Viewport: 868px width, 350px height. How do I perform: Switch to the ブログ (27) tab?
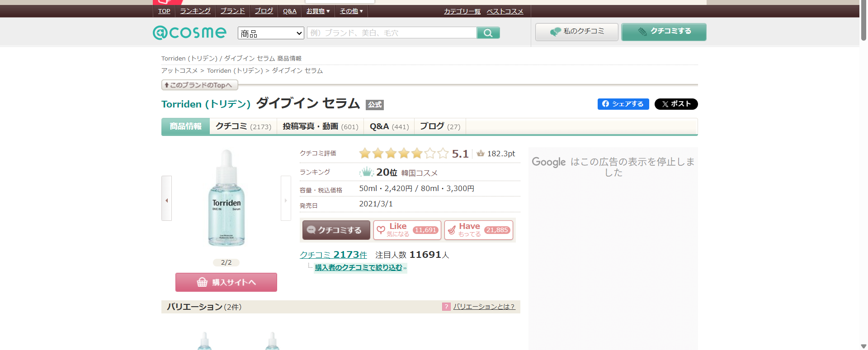tap(440, 126)
